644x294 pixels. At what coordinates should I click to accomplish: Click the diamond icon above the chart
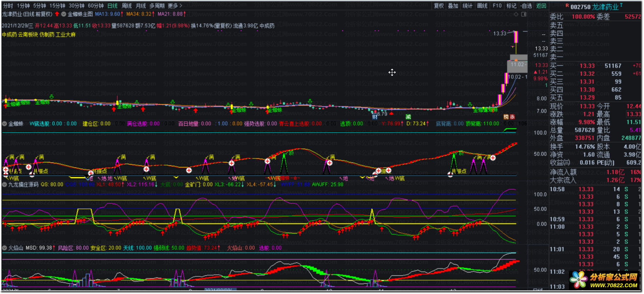pos(516,14)
